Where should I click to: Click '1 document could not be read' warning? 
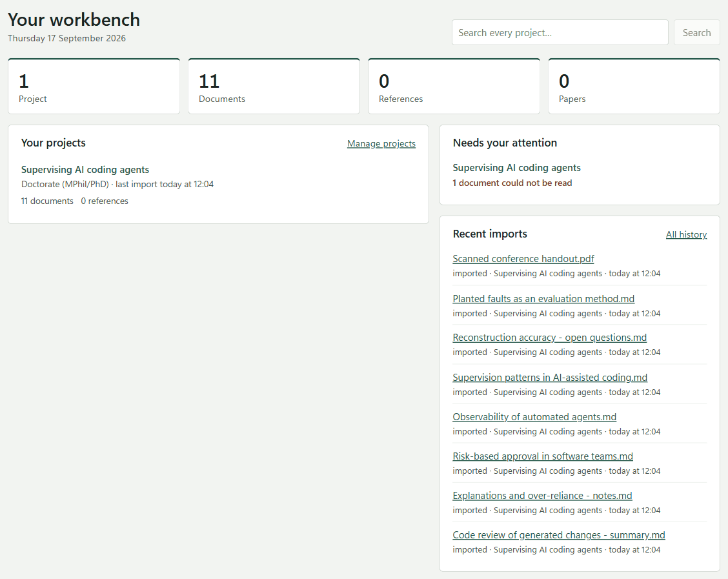512,183
